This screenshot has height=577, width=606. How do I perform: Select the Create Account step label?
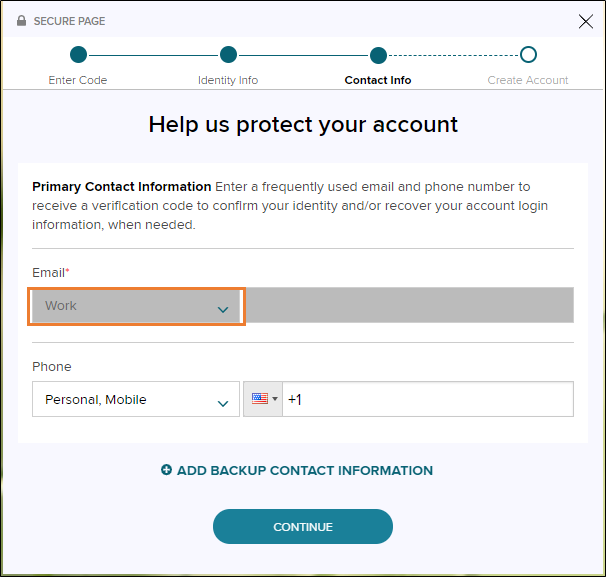pos(528,80)
